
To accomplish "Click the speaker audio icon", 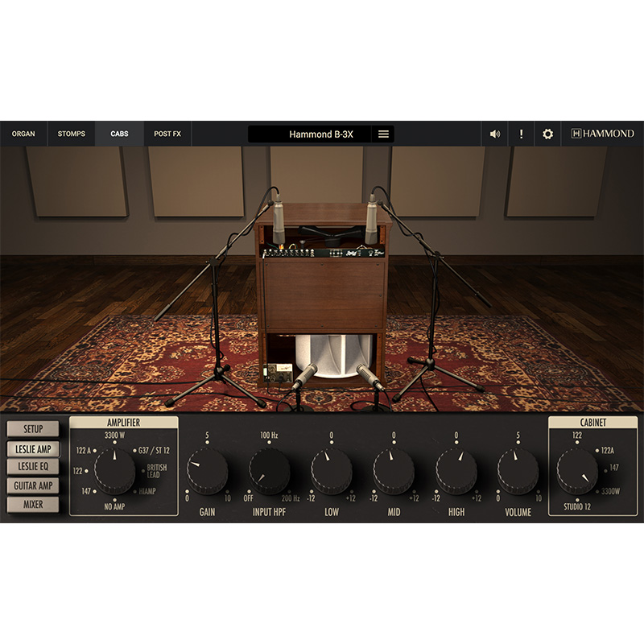I will pos(495,134).
